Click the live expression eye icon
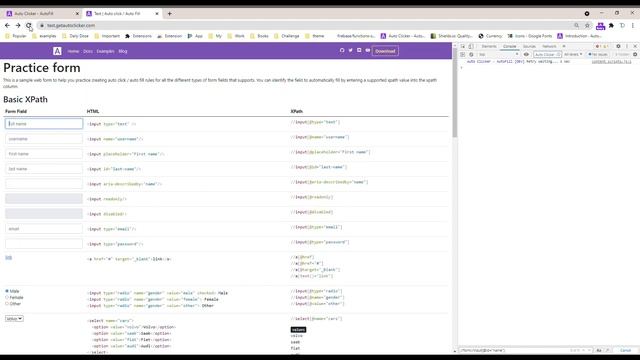640x360 pixels. pyautogui.click(x=526, y=54)
